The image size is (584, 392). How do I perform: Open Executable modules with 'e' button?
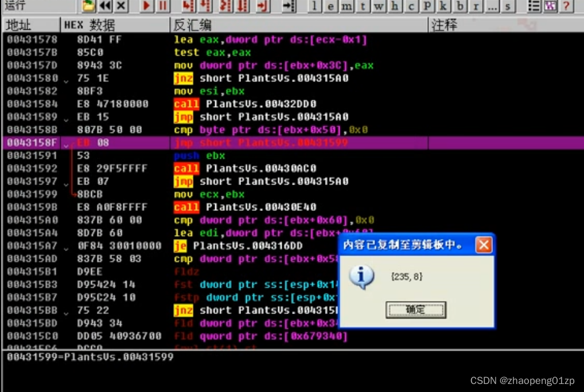pyautogui.click(x=330, y=6)
